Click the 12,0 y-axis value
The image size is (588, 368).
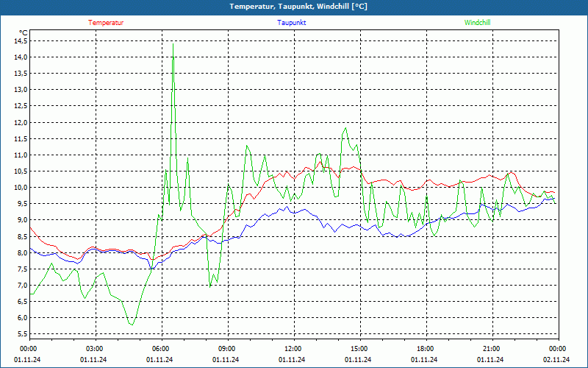tap(21, 122)
